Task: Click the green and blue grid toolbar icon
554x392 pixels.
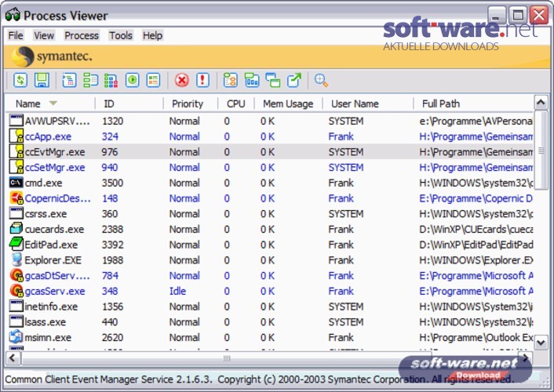Action: click(111, 80)
